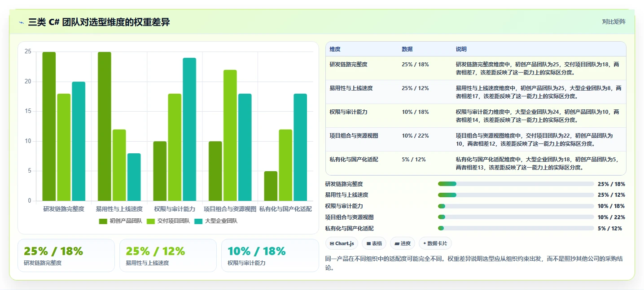Click the 研发链路完整度 x-axis label on the chart
The height and width of the screenshot is (290, 644).
(64, 209)
